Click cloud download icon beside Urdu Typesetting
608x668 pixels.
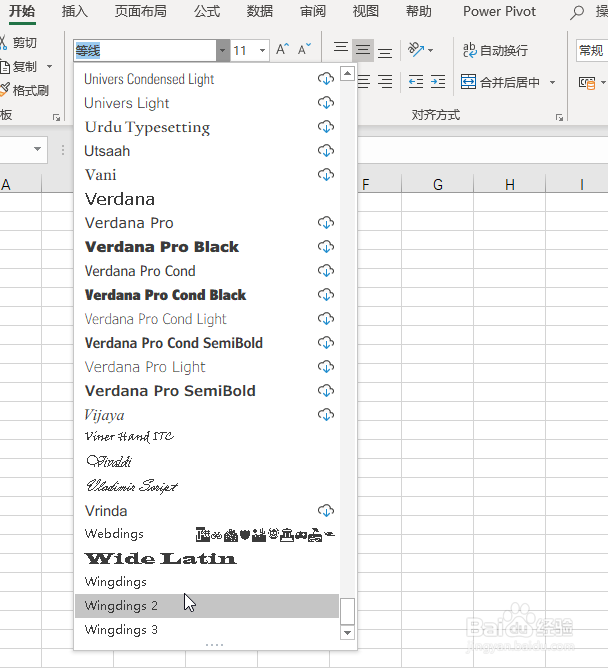[326, 127]
